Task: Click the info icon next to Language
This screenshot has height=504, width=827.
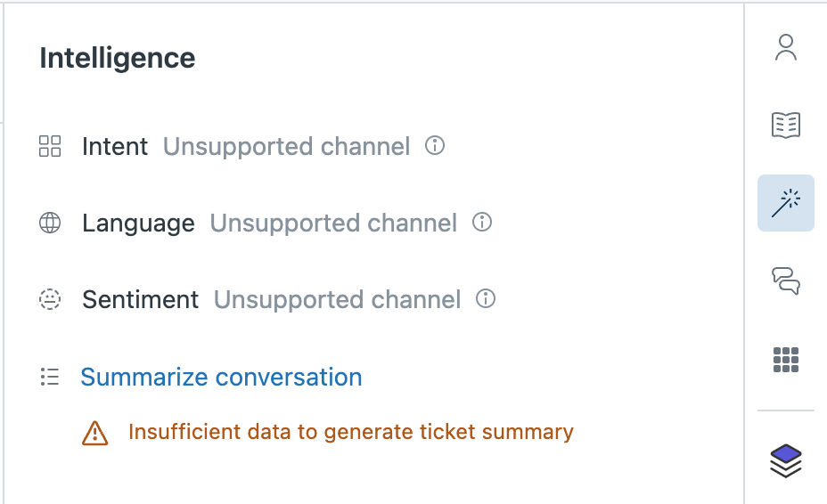Action: pyautogui.click(x=482, y=222)
